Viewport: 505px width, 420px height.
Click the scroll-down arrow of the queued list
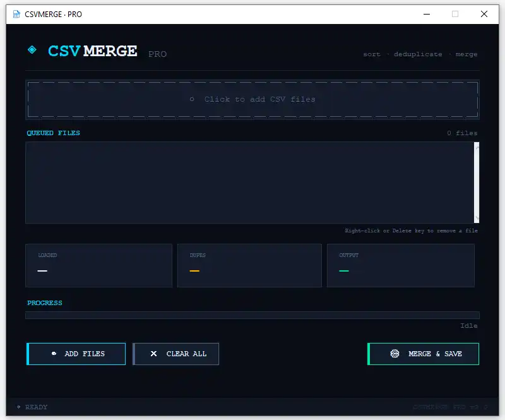point(477,219)
